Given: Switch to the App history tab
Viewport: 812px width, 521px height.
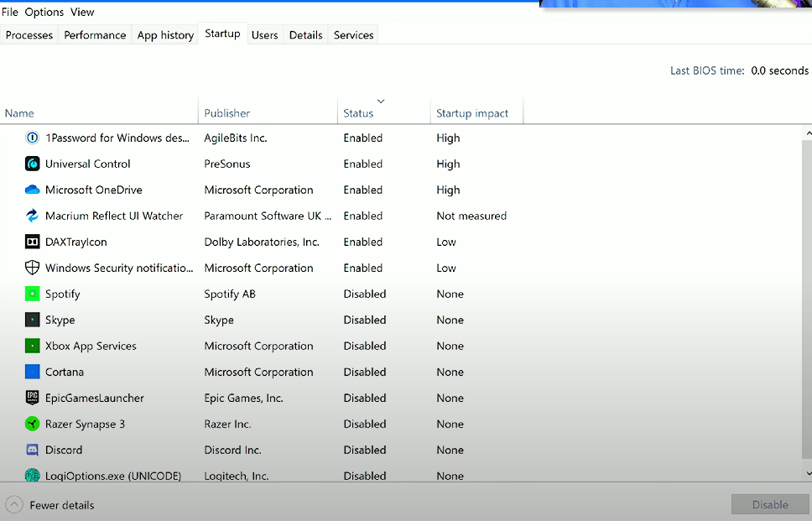Looking at the screenshot, I should pyautogui.click(x=165, y=35).
